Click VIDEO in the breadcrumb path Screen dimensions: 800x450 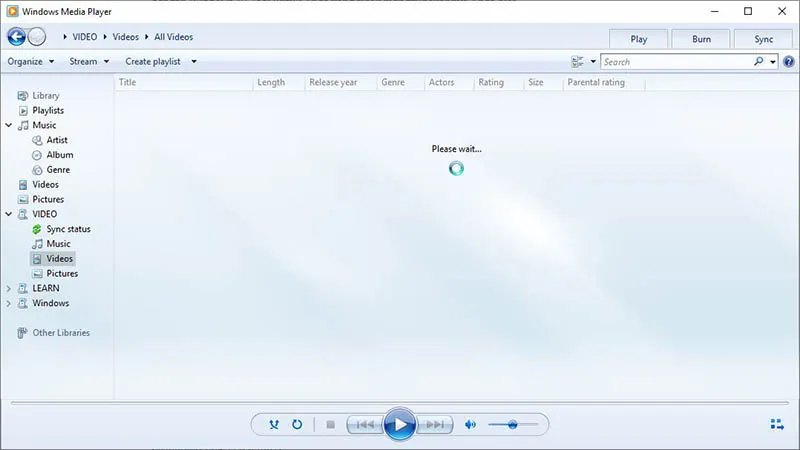pyautogui.click(x=85, y=37)
